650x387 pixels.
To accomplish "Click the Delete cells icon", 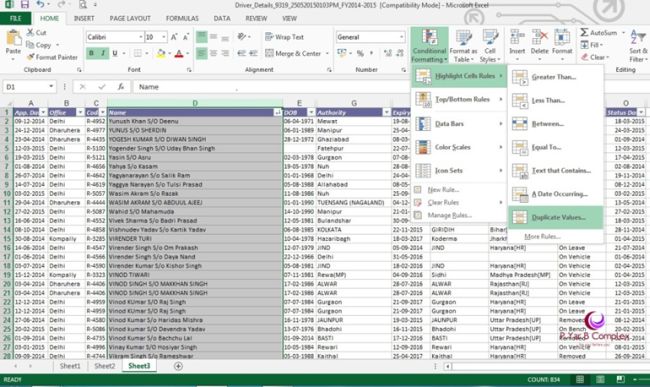I will (539, 37).
